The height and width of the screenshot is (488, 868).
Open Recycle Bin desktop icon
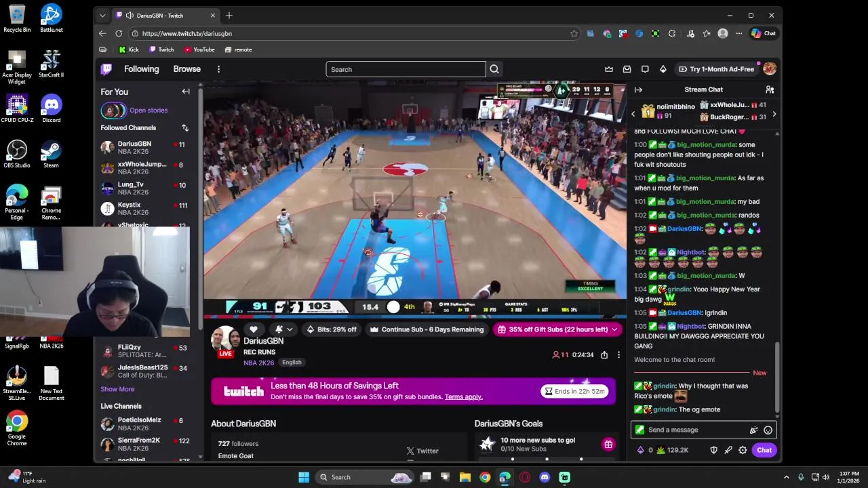pyautogui.click(x=17, y=19)
